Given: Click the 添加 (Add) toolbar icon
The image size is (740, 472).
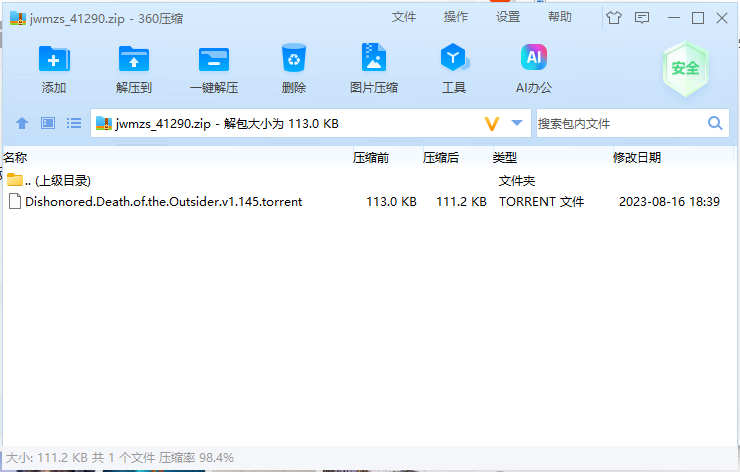Looking at the screenshot, I should (54, 59).
